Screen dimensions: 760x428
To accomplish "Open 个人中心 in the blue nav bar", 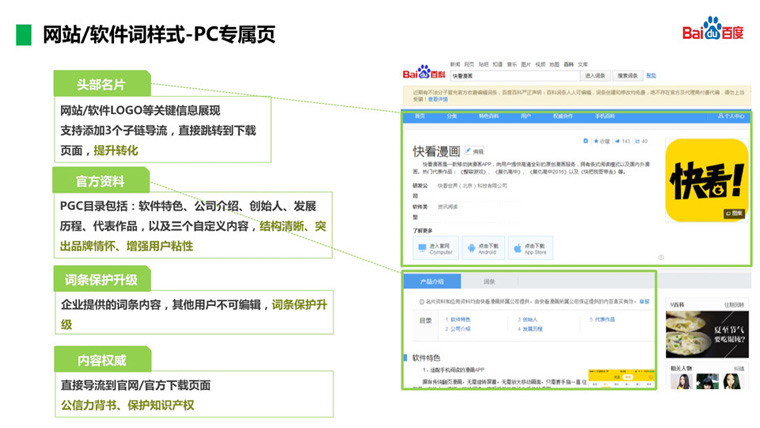I will [731, 116].
